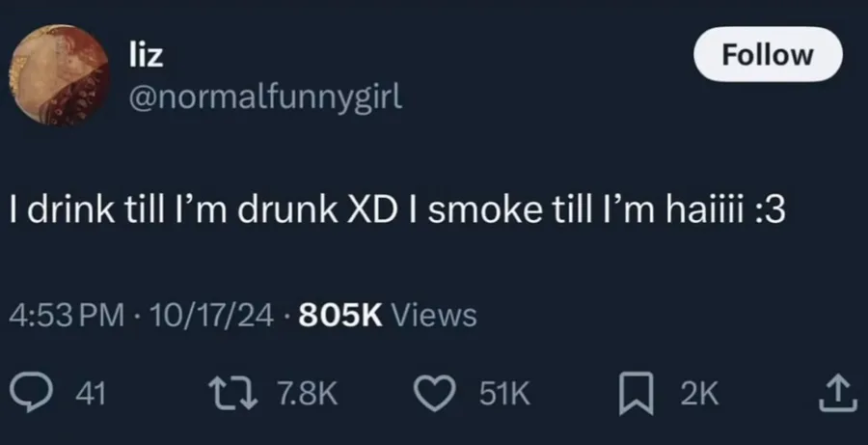
Task: Bookmark the tweet with the bookmark icon
Action: pos(637,394)
